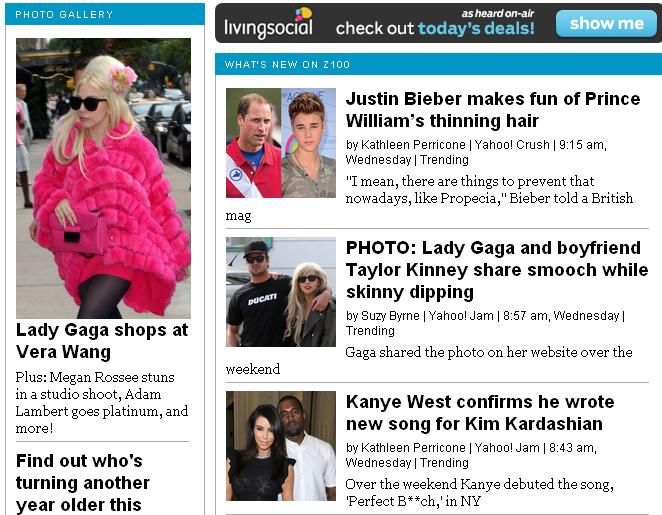Viewport: 662px width, 515px height.
Task: Click the 'show me' button
Action: click(x=606, y=23)
